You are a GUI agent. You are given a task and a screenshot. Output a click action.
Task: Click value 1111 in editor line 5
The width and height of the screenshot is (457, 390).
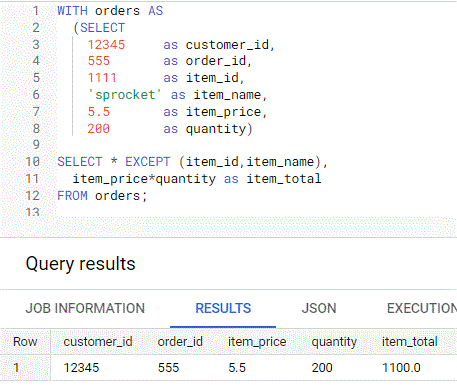coord(102,78)
